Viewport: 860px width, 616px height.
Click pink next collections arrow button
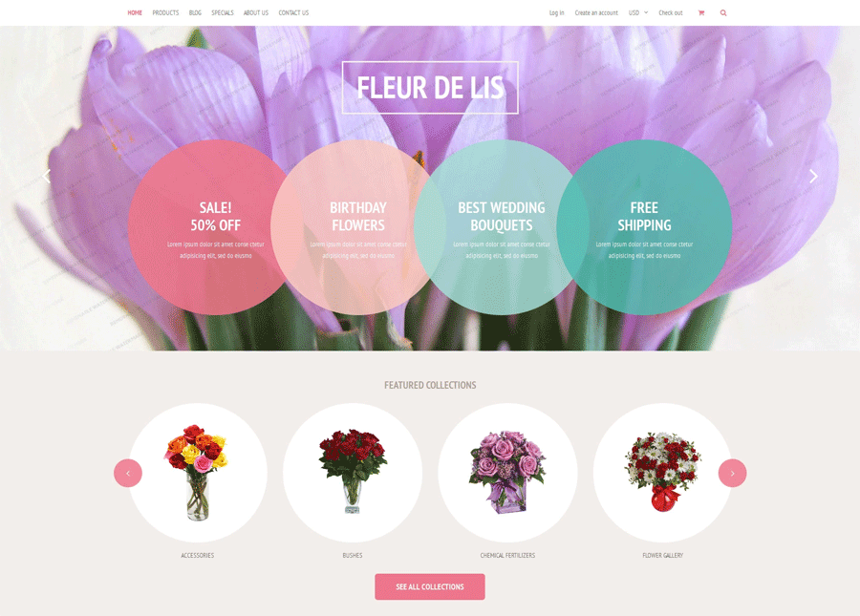coord(732,473)
